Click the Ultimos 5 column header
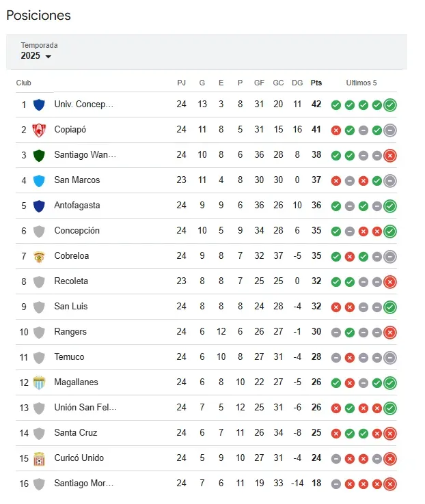This screenshot has width=425, height=504. point(361,83)
